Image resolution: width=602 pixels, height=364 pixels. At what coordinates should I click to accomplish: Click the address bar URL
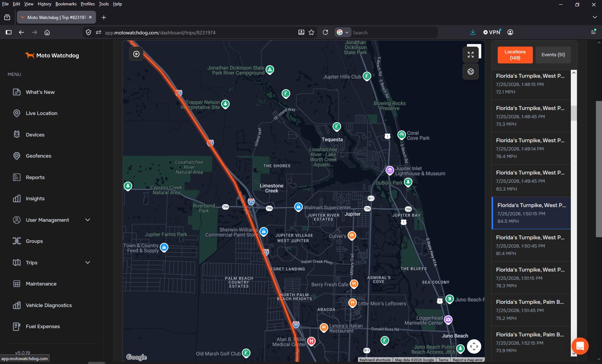(x=160, y=33)
